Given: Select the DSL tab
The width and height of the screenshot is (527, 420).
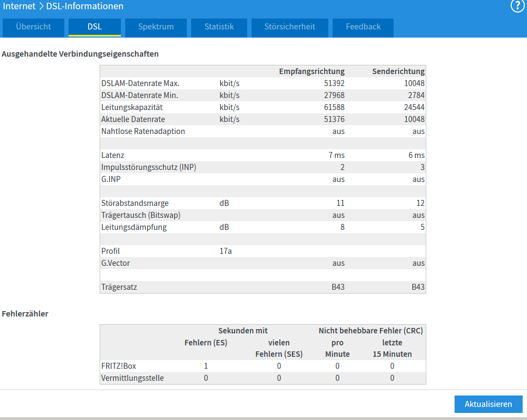Looking at the screenshot, I should tap(95, 27).
